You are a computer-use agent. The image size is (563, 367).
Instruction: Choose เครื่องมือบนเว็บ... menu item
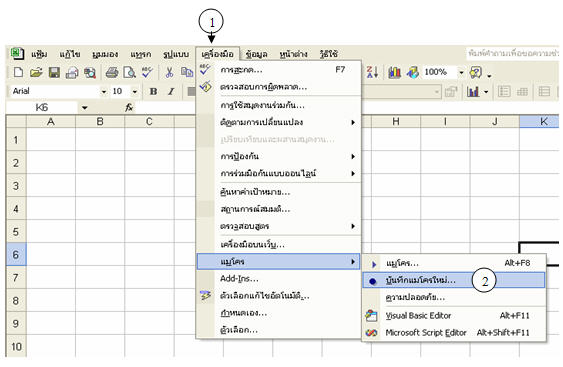click(x=279, y=245)
